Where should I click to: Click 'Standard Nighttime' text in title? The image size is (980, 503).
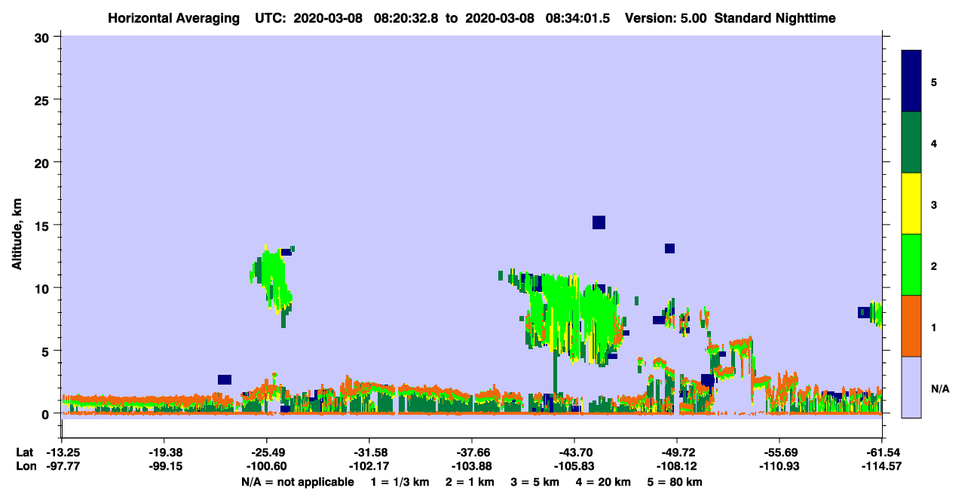[x=774, y=18]
